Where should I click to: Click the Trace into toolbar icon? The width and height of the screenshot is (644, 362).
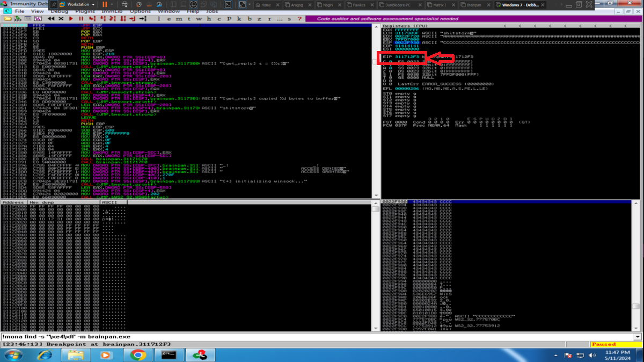[113, 19]
